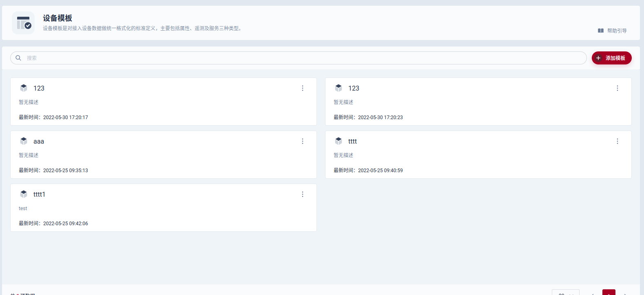The image size is (644, 295).
Task: Open the 帮助引导 help guide link
Action: [x=612, y=31]
